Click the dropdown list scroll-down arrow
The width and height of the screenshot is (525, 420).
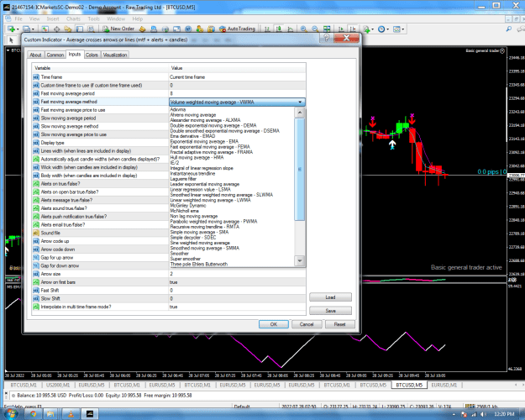tap(300, 261)
